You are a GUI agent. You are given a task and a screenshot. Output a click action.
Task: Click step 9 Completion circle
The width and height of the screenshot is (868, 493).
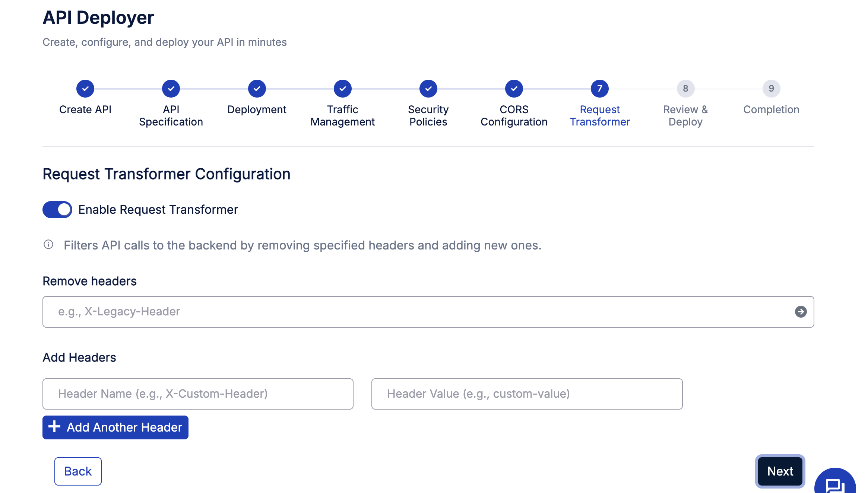tap(771, 89)
